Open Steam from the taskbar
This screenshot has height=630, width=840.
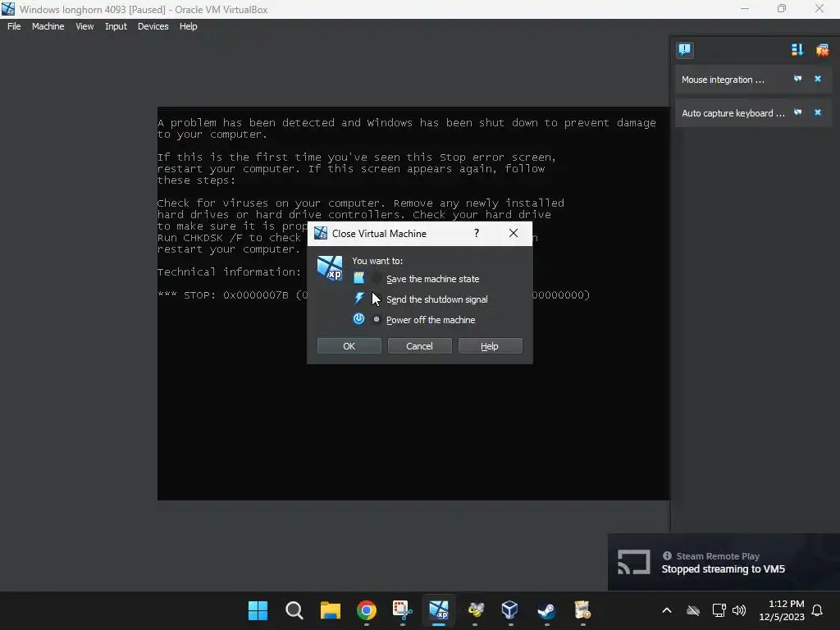pos(546,610)
